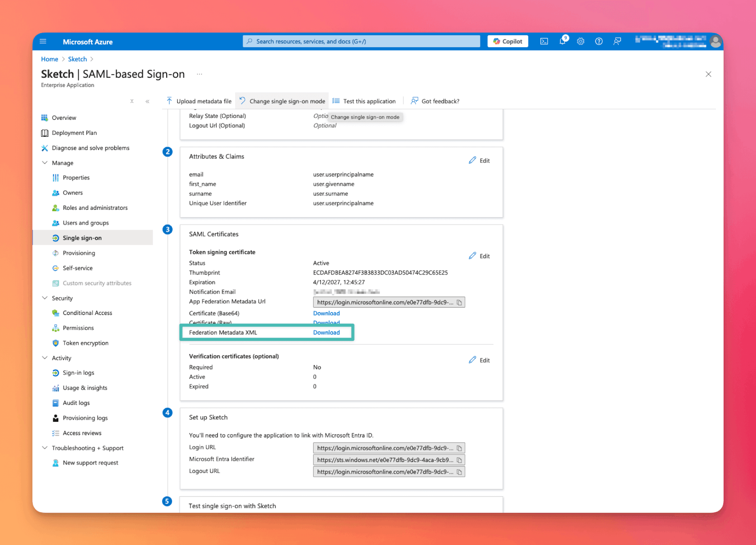Click the Owners people icon
Image resolution: width=756 pixels, height=545 pixels.
coord(56,193)
